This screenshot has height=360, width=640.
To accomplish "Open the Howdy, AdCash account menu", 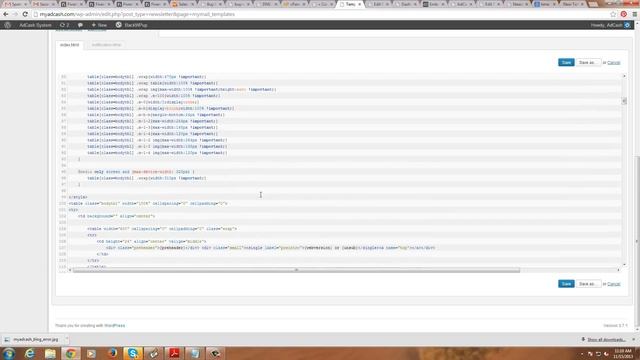I will pos(610,25).
